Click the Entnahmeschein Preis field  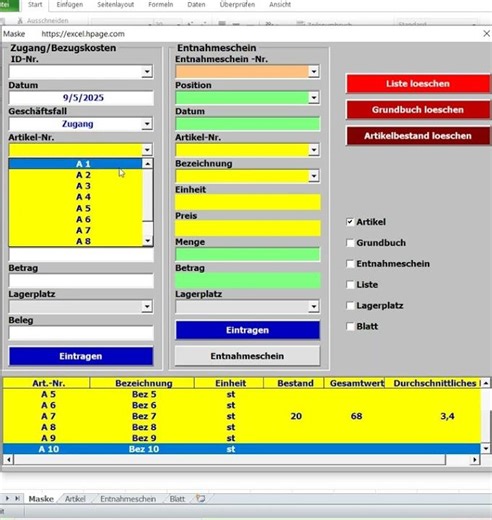248,229
